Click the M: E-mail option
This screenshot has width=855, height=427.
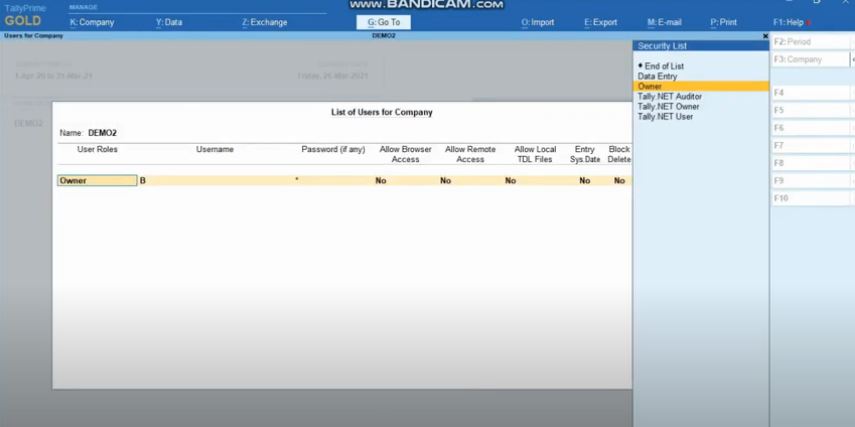(664, 22)
